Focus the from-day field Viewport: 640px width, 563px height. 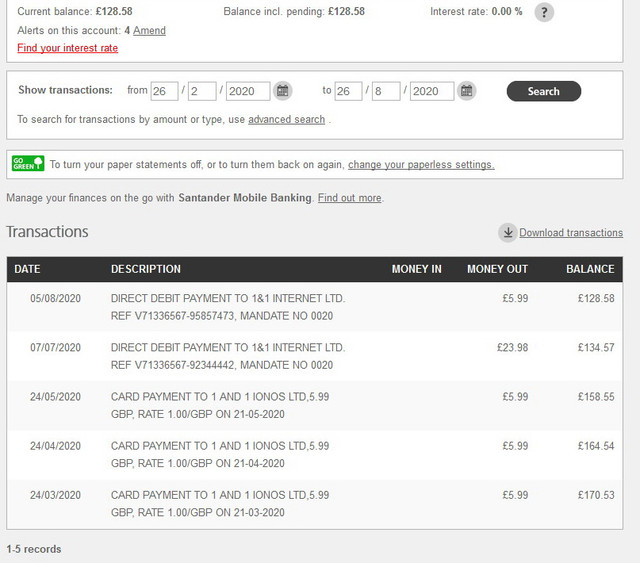click(164, 91)
